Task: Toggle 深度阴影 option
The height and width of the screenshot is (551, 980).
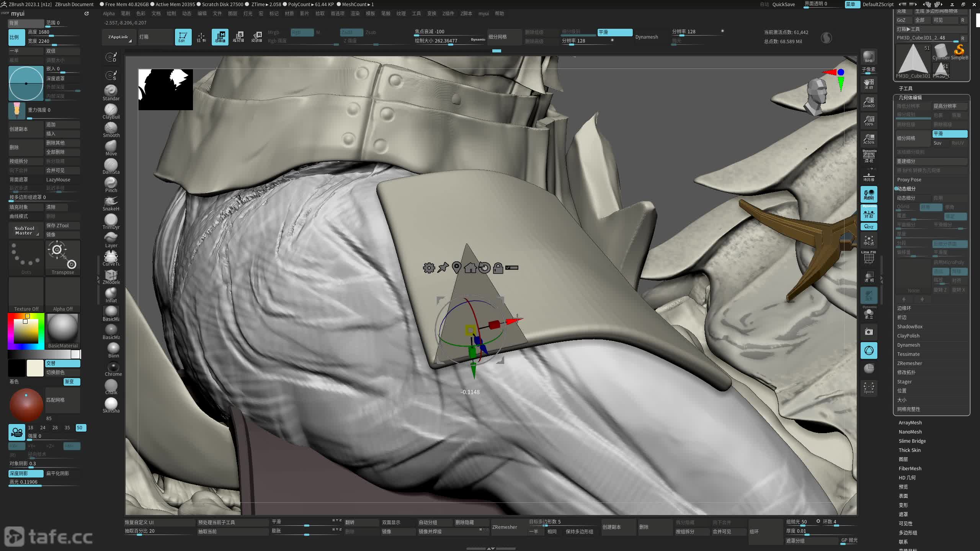Action: click(x=26, y=473)
